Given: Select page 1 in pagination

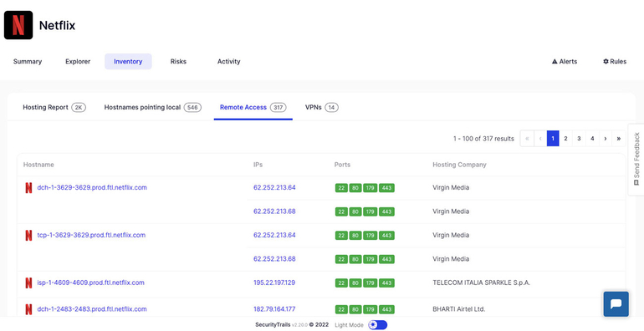Looking at the screenshot, I should (553, 139).
